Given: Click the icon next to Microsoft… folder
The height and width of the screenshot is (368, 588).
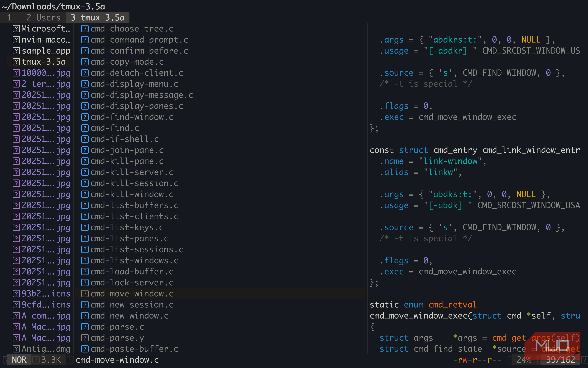Looking at the screenshot, I should point(16,29).
